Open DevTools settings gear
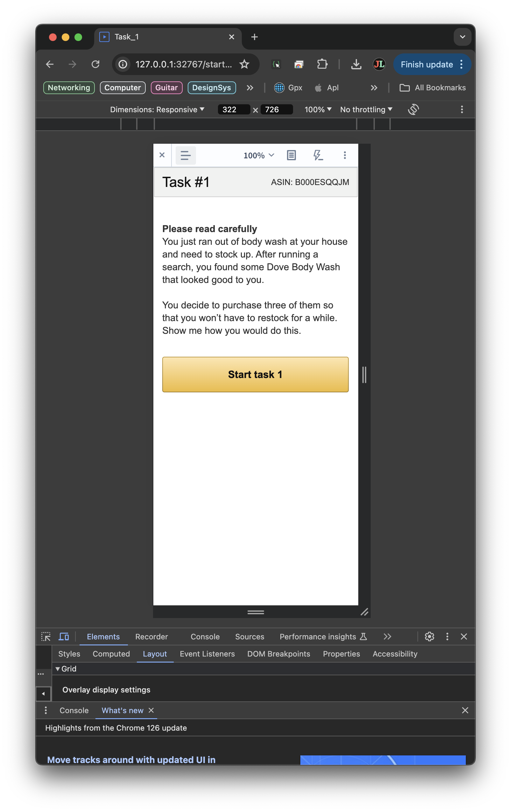The image size is (511, 812). [429, 636]
